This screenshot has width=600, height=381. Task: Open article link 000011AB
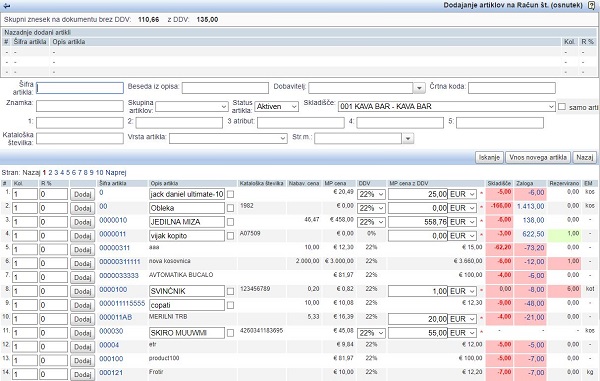point(116,317)
